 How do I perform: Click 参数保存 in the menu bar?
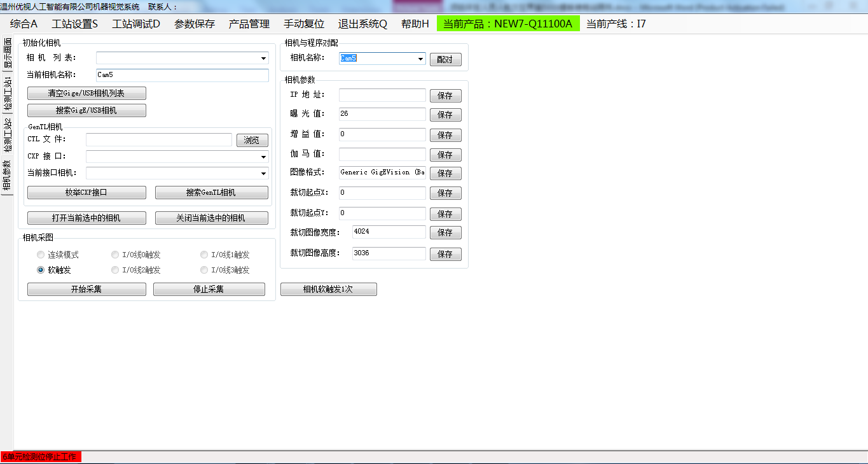pos(195,24)
